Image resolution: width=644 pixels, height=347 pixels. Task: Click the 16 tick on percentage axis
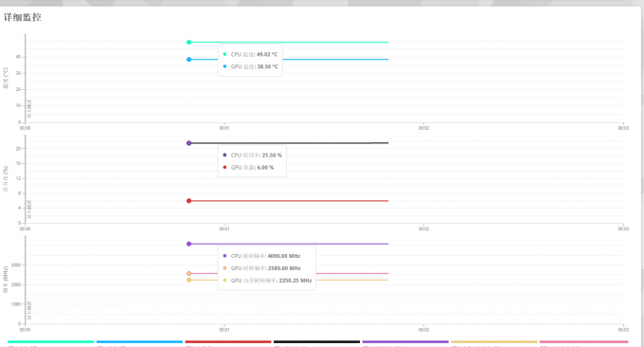(x=18, y=164)
